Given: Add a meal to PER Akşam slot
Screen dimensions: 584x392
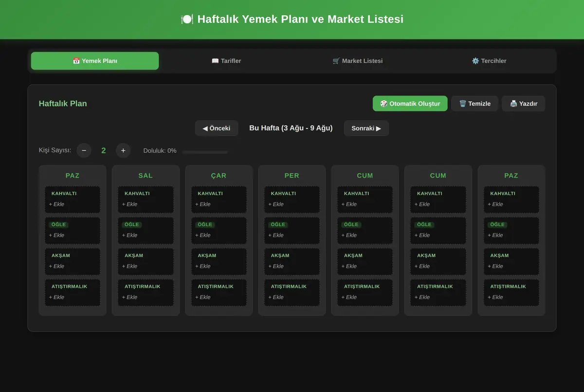Looking at the screenshot, I should (292, 262).
